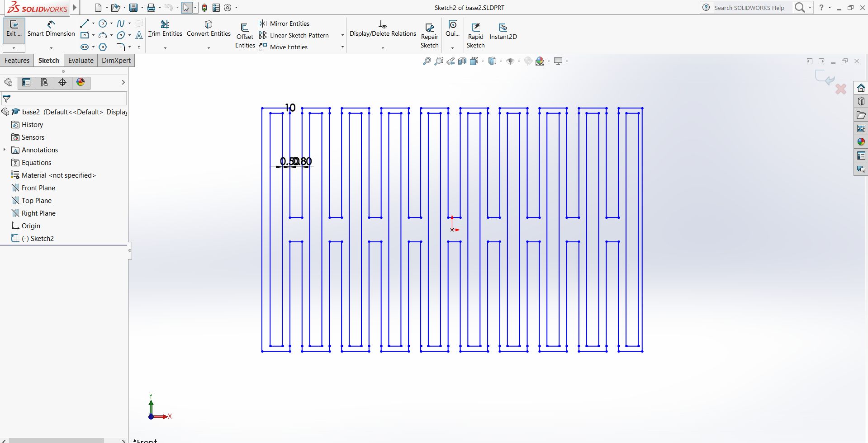Click the New document icon
The image size is (868, 443).
point(98,8)
